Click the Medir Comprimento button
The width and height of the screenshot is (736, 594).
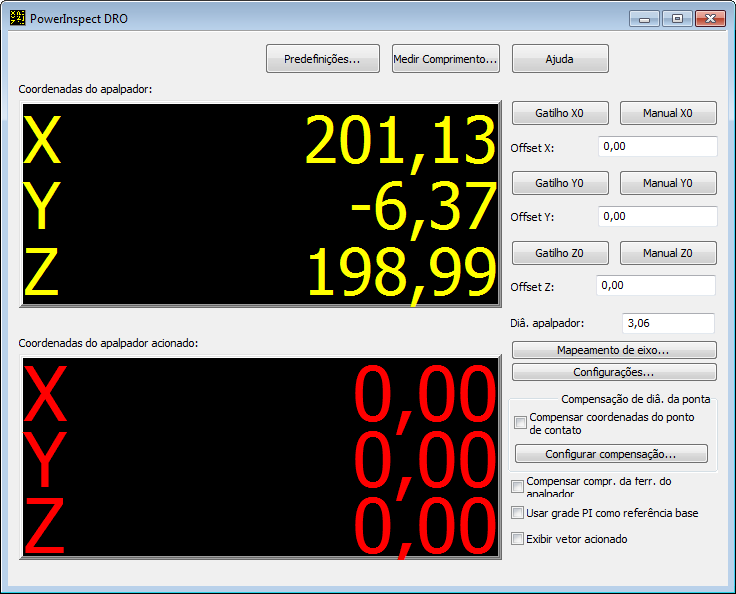tap(445, 59)
